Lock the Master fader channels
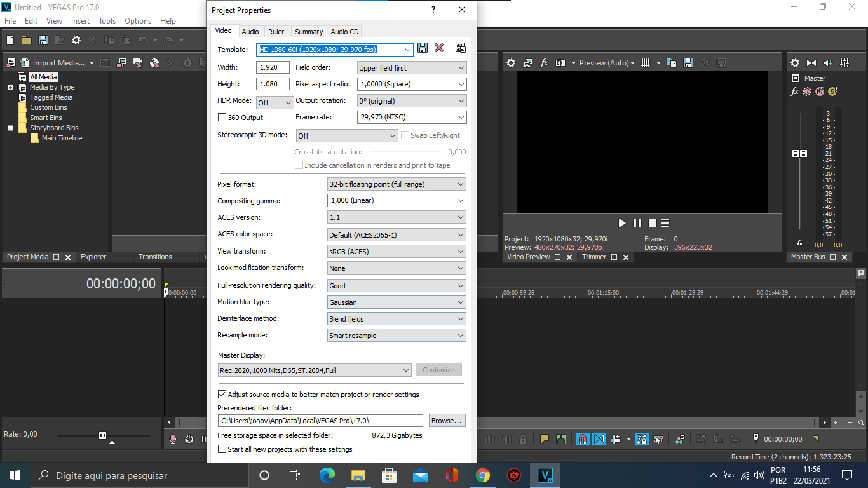 [x=799, y=243]
